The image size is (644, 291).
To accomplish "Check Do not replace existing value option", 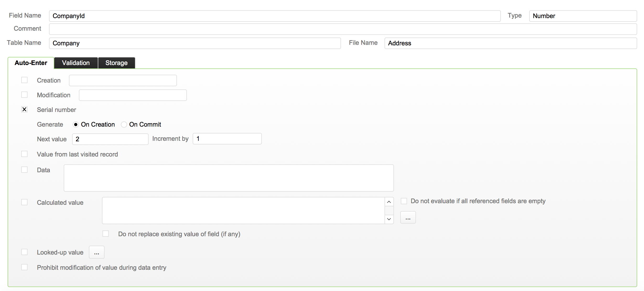I will (x=106, y=234).
